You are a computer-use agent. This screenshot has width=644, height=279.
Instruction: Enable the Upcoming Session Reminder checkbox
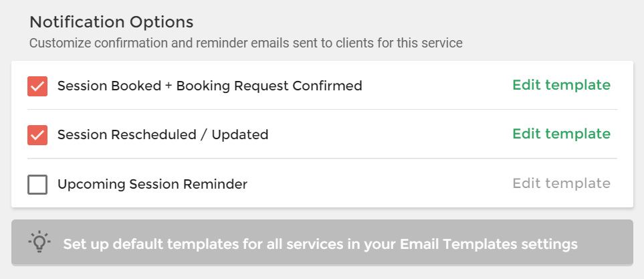click(x=37, y=185)
